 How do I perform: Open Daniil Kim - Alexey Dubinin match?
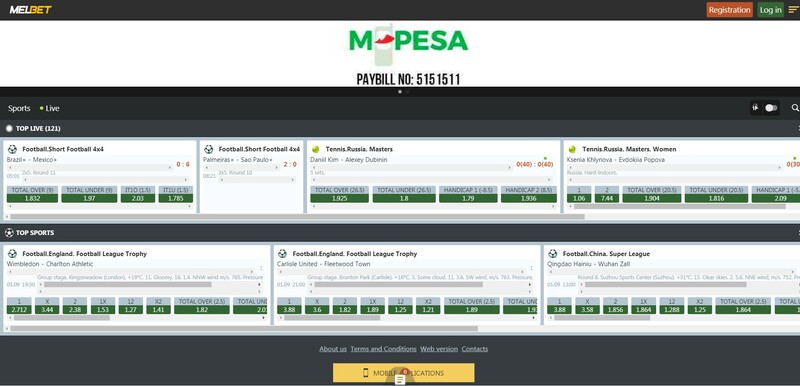coord(348,160)
